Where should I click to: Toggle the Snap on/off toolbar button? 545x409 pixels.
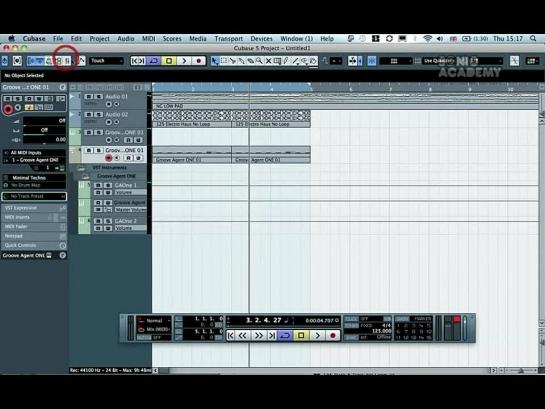(x=372, y=61)
